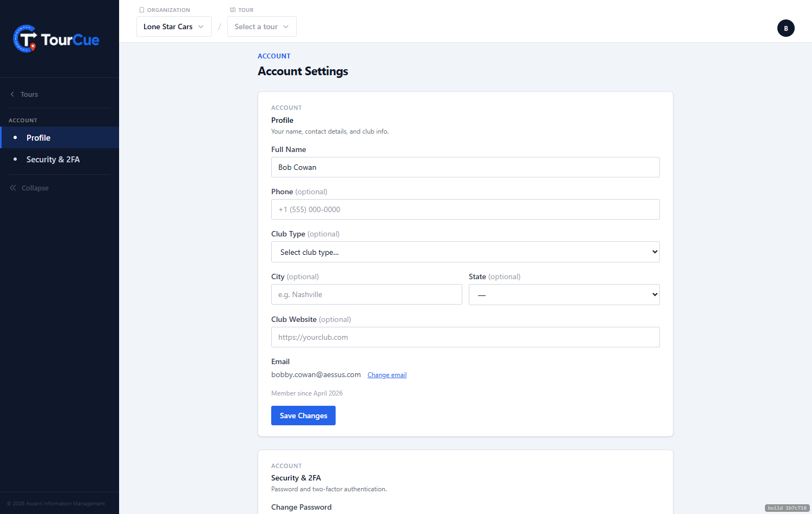The width and height of the screenshot is (812, 514).
Task: Open the Lone Star Cars organization dropdown
Action: pos(174,27)
